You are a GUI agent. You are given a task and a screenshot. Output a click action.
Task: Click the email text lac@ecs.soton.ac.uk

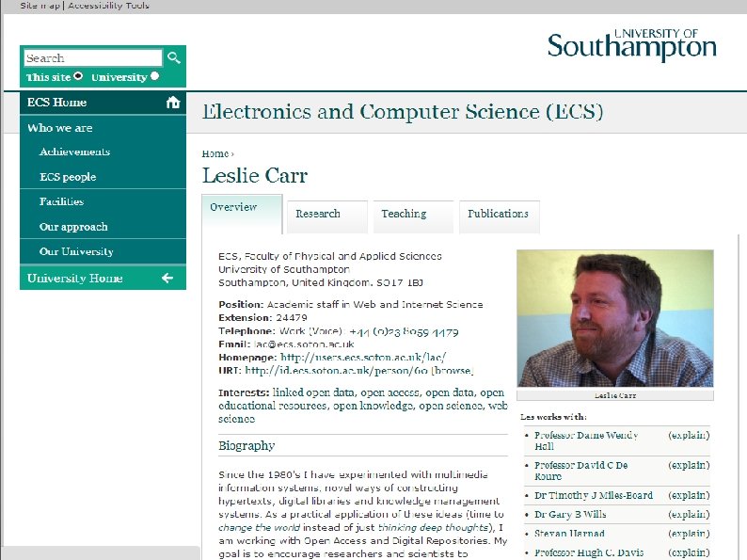pos(304,344)
